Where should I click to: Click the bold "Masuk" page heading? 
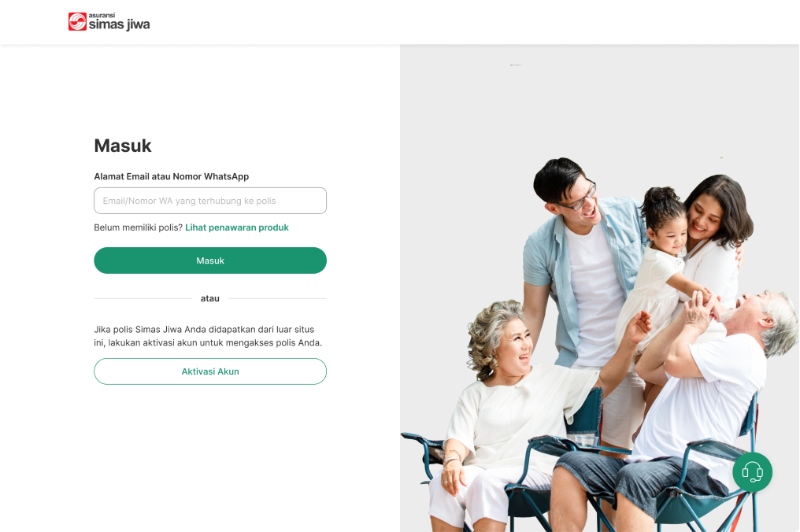123,146
